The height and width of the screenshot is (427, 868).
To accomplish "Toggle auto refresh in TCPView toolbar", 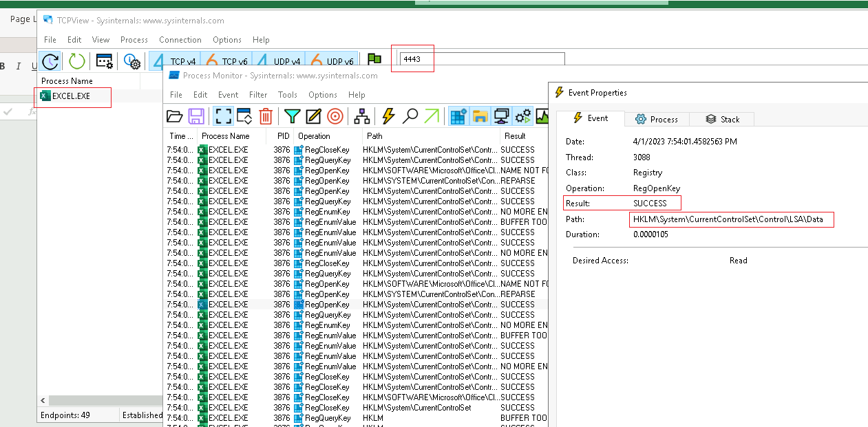I will tap(50, 61).
